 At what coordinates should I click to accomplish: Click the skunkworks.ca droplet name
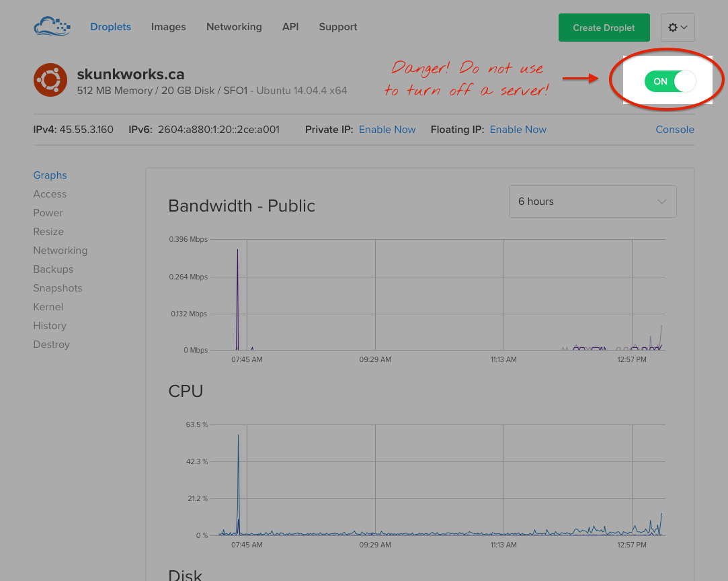130,74
